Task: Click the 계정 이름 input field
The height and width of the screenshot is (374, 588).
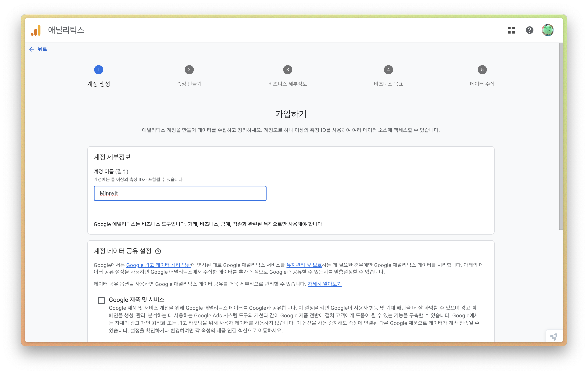Action: coord(180,193)
